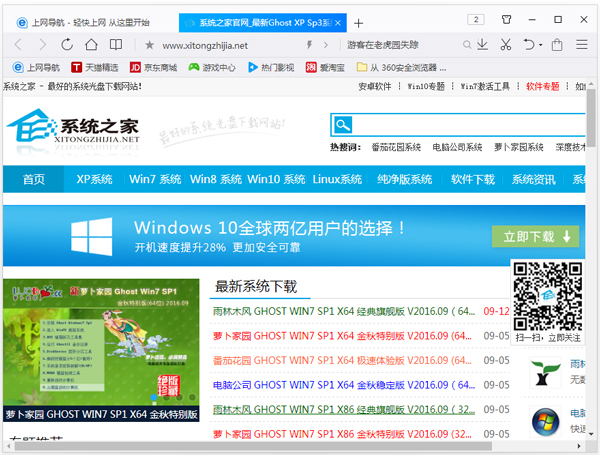Open 上网导航 bookmark
The image size is (600, 455).
(x=36, y=68)
